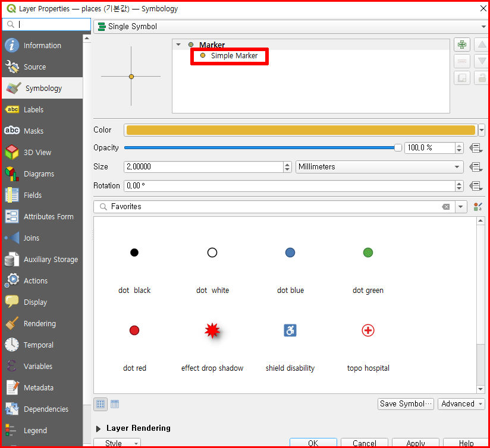Switch symbol list to icon view
The height and width of the screenshot is (448, 490).
click(x=100, y=404)
